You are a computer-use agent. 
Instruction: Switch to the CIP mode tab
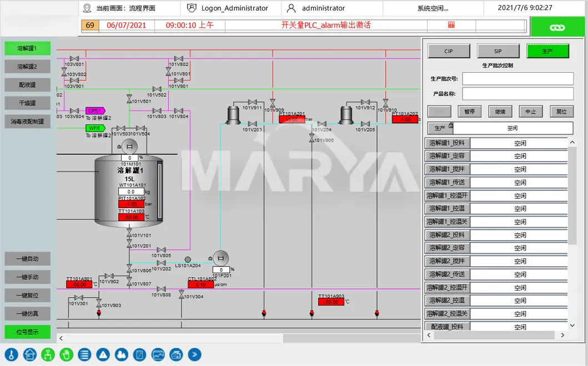point(449,51)
